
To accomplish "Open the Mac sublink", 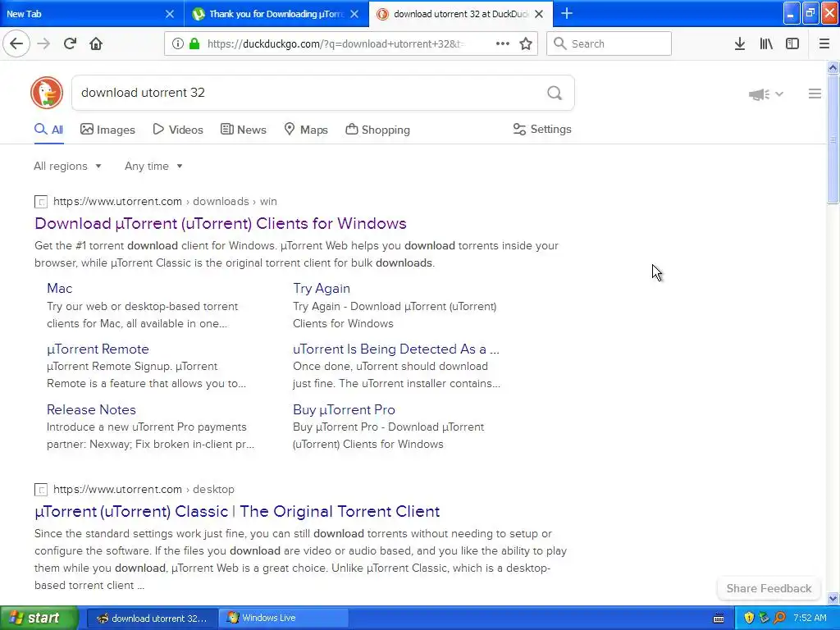I will 59,288.
